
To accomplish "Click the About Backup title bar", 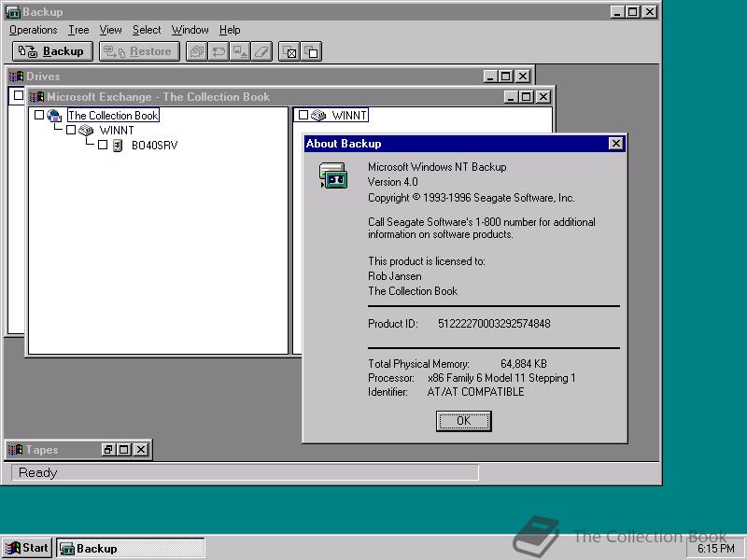I will click(x=455, y=144).
